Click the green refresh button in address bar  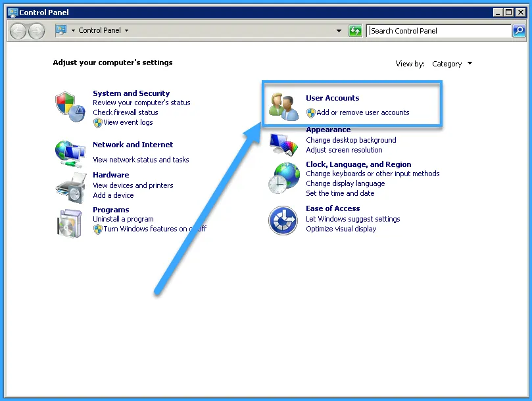(x=356, y=31)
